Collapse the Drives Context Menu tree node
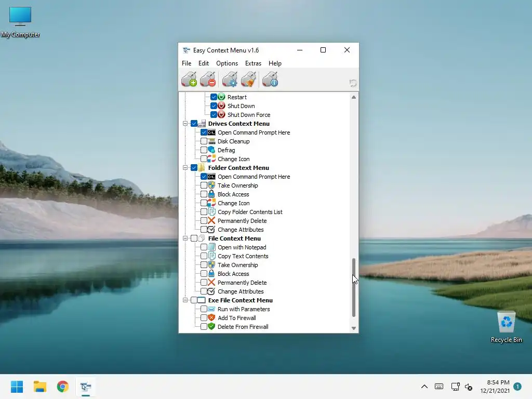Viewport: 532px width, 399px height. [185, 124]
